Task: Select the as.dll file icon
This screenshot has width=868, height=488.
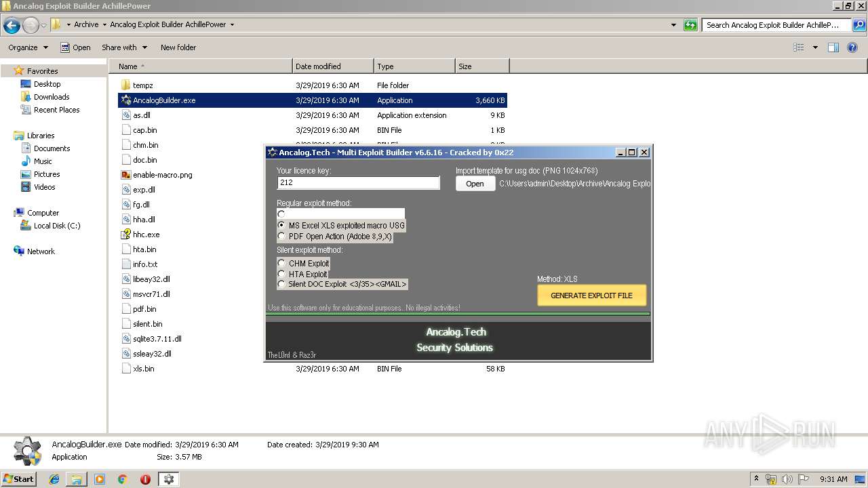Action: coord(125,115)
